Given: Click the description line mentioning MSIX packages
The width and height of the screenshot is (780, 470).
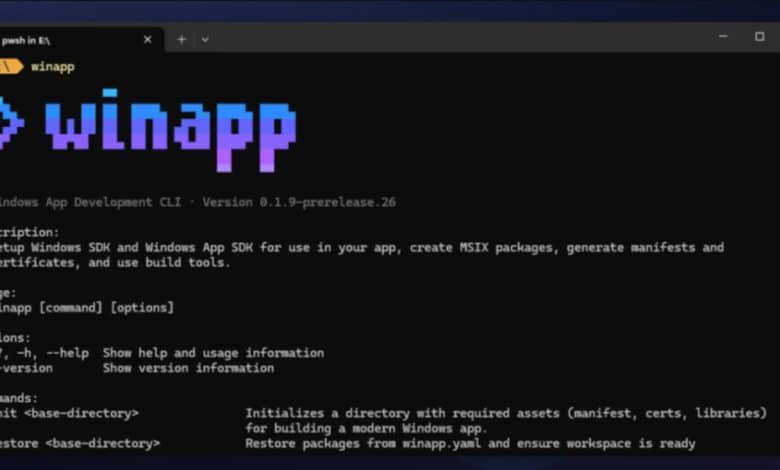Looking at the screenshot, I should coord(360,247).
